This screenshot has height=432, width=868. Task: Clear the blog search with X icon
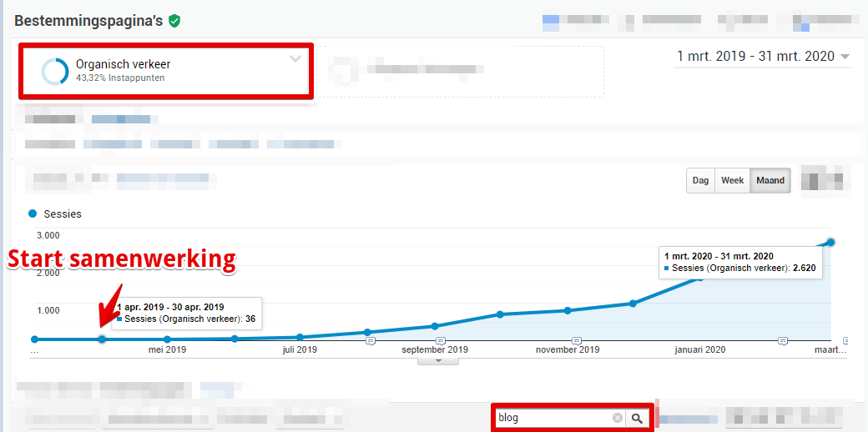(618, 418)
